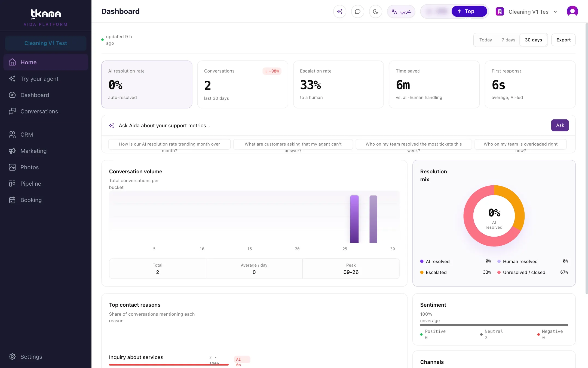Select the 7 days range tab
The height and width of the screenshot is (368, 588).
point(508,40)
